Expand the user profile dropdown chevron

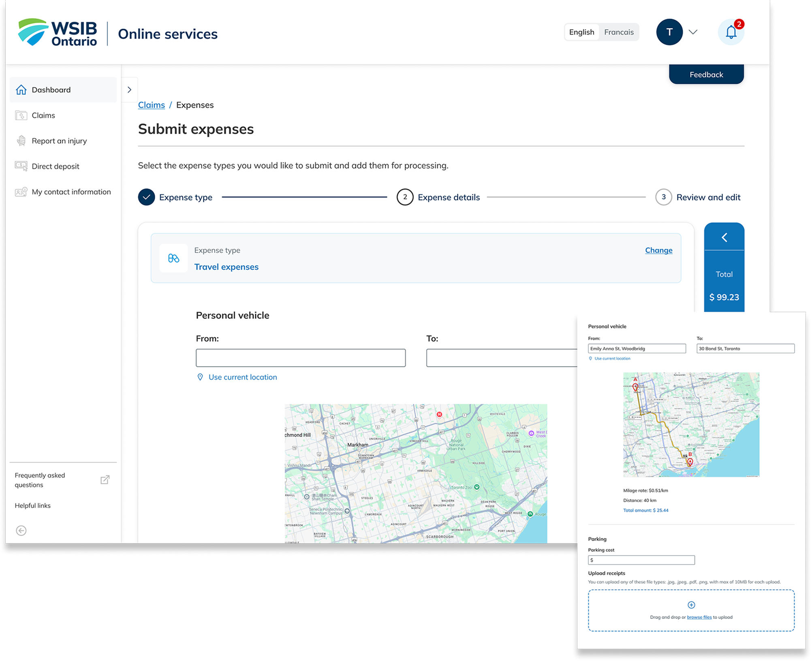click(x=693, y=32)
